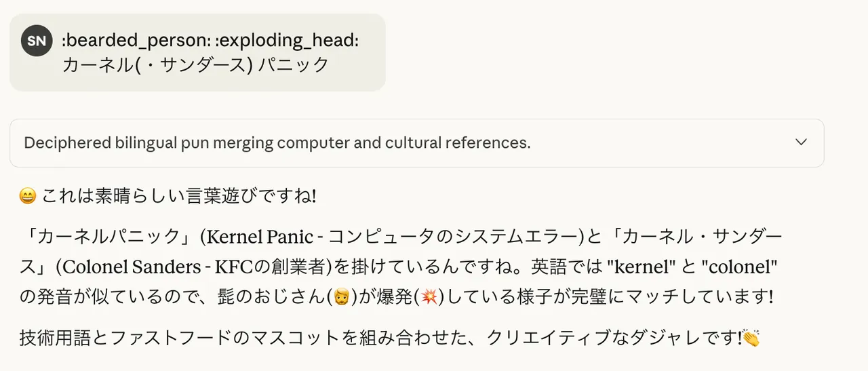Click the explosion emoji in the reply
The height and width of the screenshot is (371, 868).
428,297
